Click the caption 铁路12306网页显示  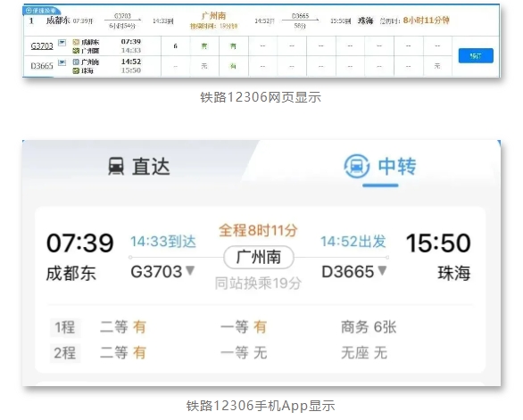[261, 97]
